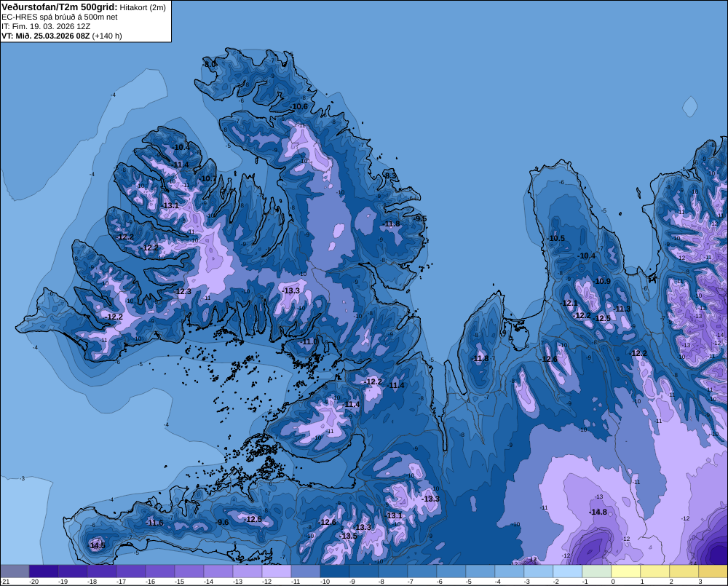Select the -10.5 temperature label
This screenshot has width=728, height=586.
555,238
